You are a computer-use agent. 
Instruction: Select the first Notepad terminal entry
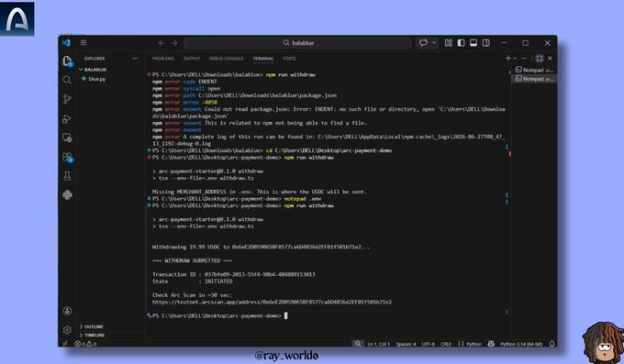(x=534, y=70)
